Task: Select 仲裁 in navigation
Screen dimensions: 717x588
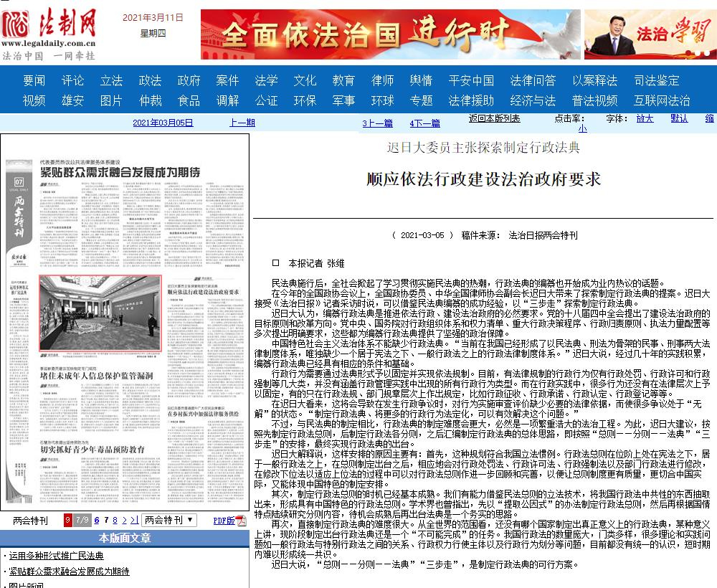Action: point(150,100)
